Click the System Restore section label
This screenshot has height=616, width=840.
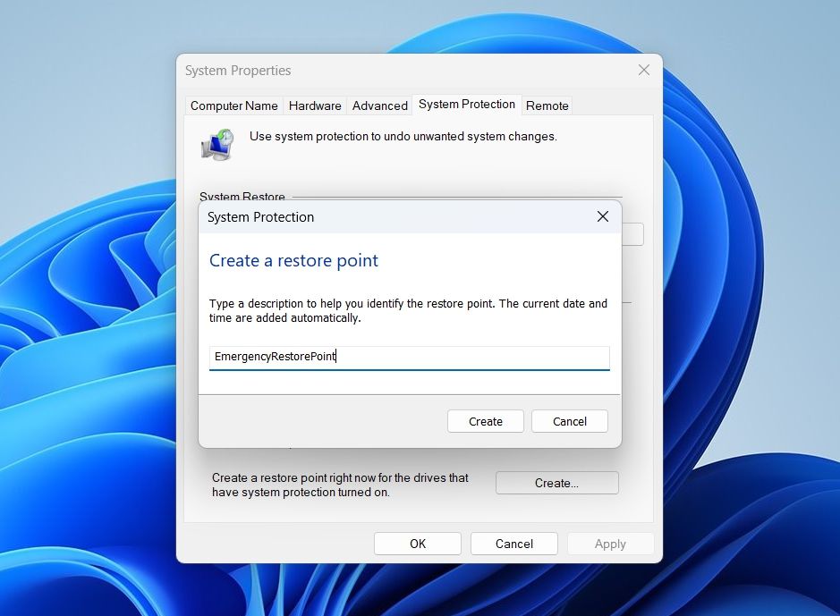(x=242, y=197)
